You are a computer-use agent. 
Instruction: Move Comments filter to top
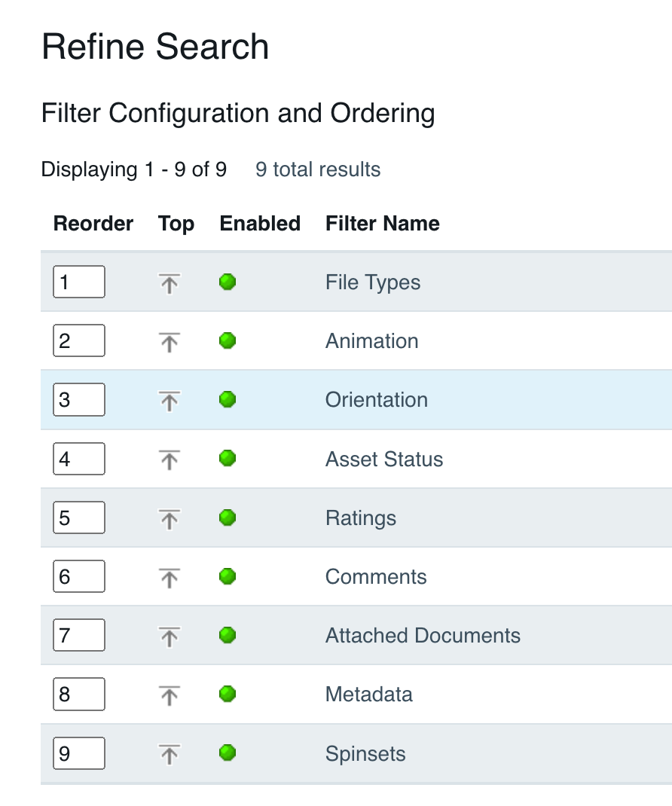point(170,575)
